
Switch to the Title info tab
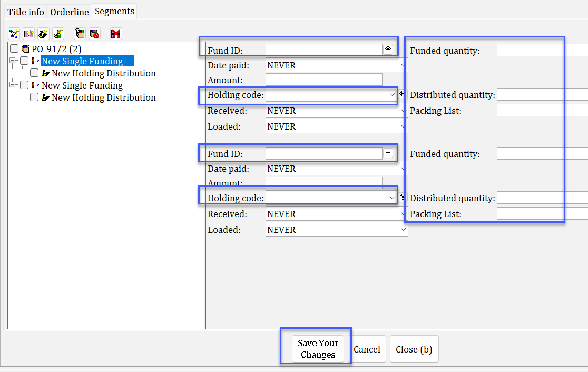26,12
